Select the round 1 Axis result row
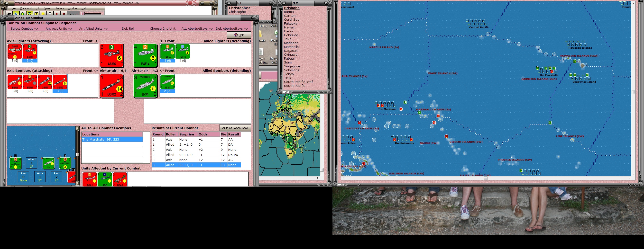 pos(196,139)
